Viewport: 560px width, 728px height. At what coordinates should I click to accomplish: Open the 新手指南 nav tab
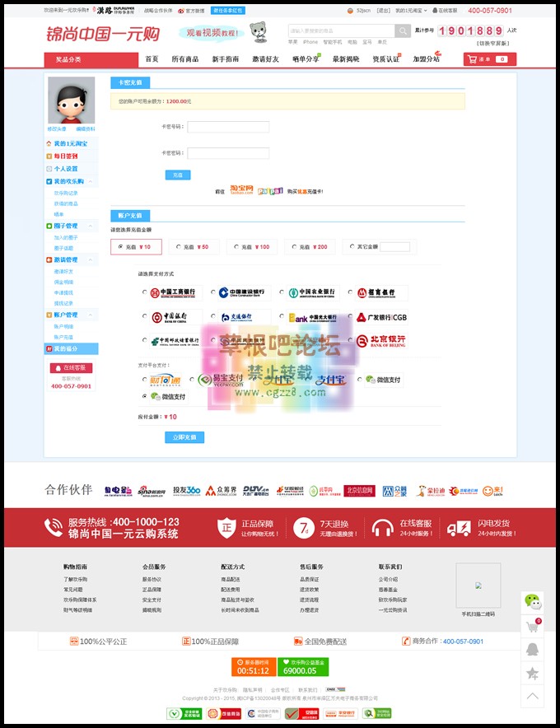225,59
